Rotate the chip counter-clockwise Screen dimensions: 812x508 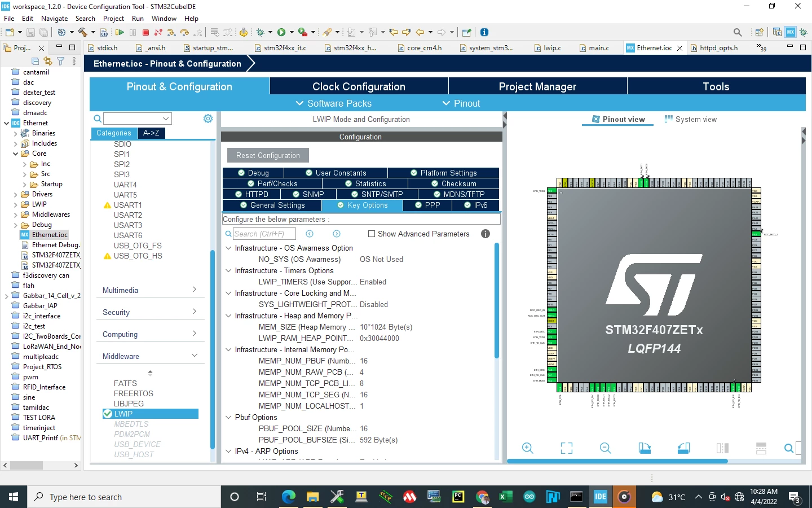pos(683,448)
